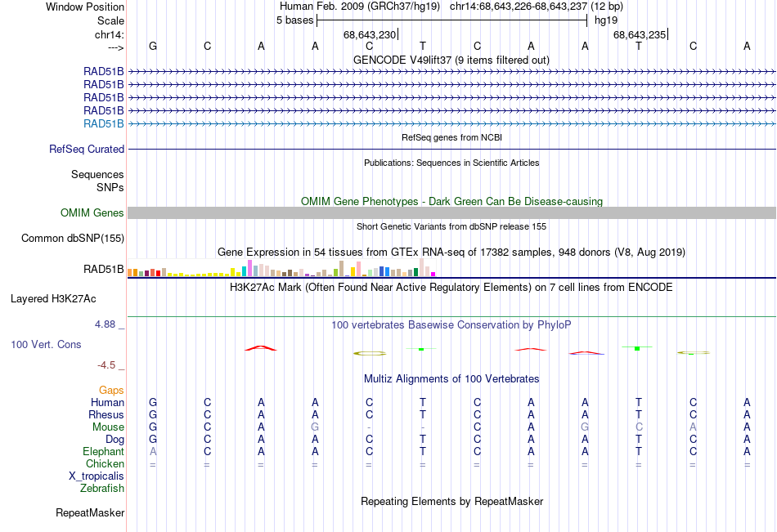The width and height of the screenshot is (777, 532).
Task: Click the -4.5 PhyloP lower scale value
Action: 106,365
